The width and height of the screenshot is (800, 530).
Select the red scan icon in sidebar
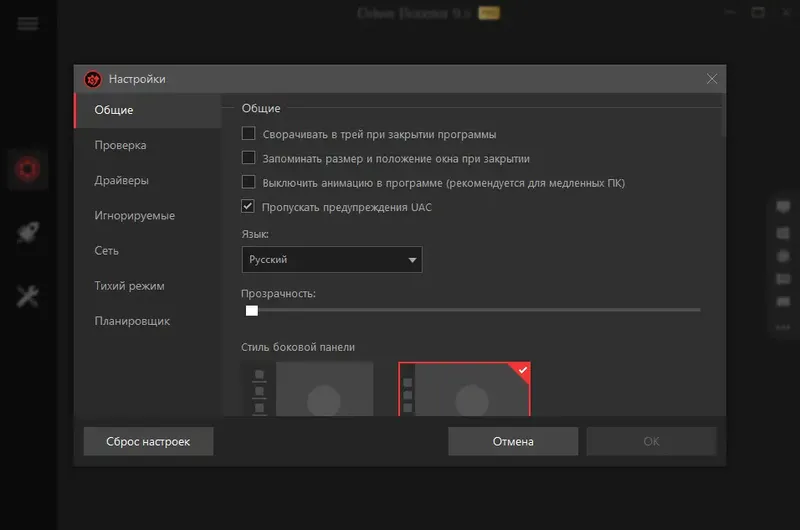(28, 169)
